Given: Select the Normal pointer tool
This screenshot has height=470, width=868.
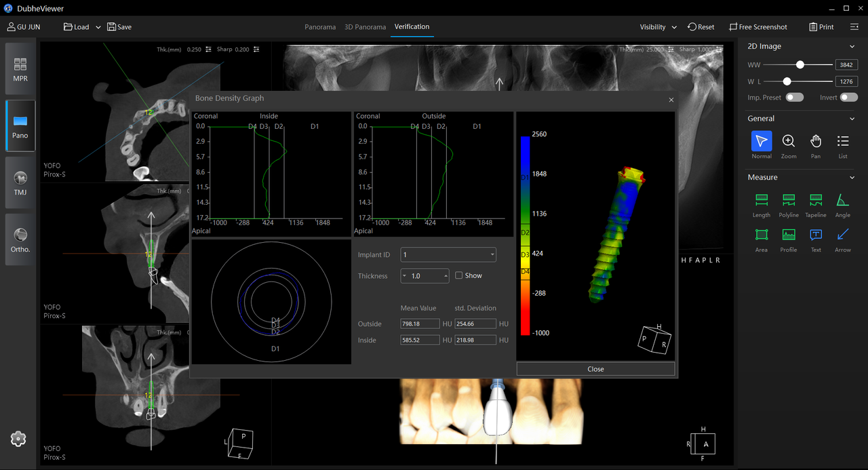Looking at the screenshot, I should (x=762, y=141).
